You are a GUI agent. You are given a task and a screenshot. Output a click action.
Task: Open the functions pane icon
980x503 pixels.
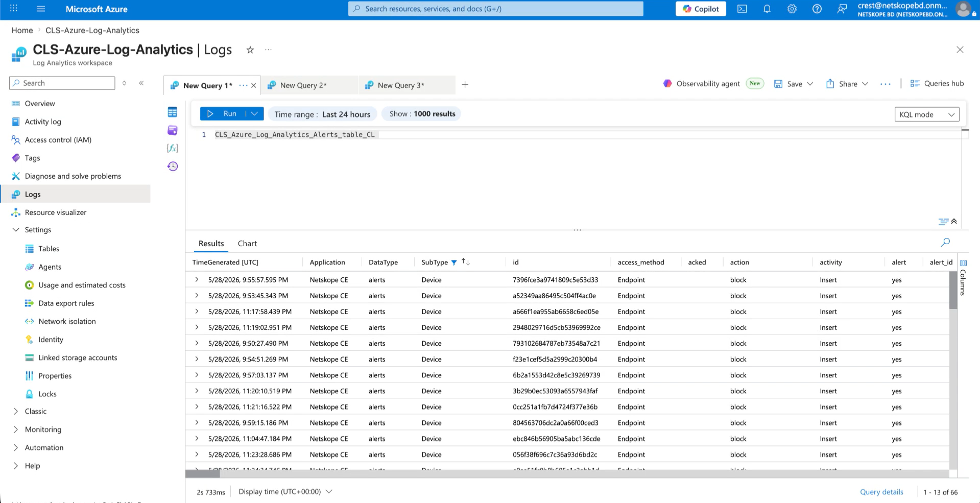pyautogui.click(x=173, y=148)
